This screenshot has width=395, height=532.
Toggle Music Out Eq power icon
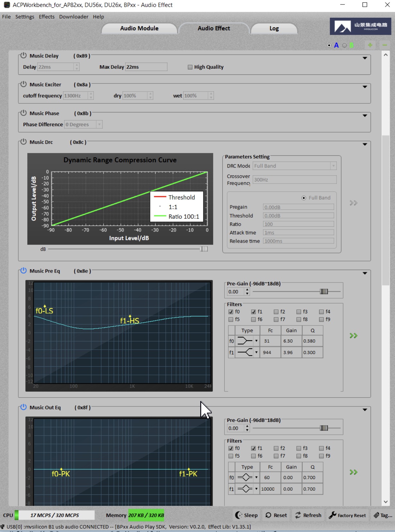23,407
